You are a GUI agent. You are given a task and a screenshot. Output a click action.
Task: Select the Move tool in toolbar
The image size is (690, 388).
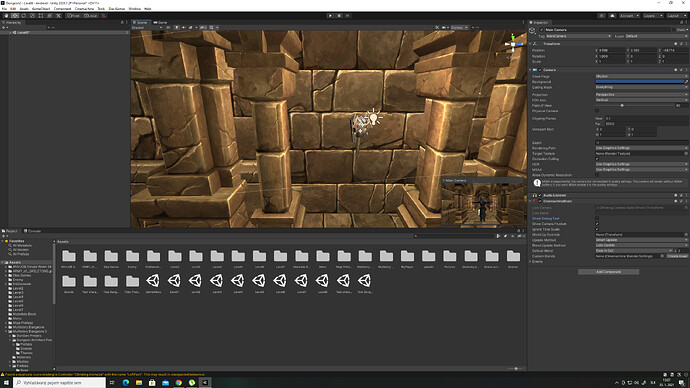(15, 15)
